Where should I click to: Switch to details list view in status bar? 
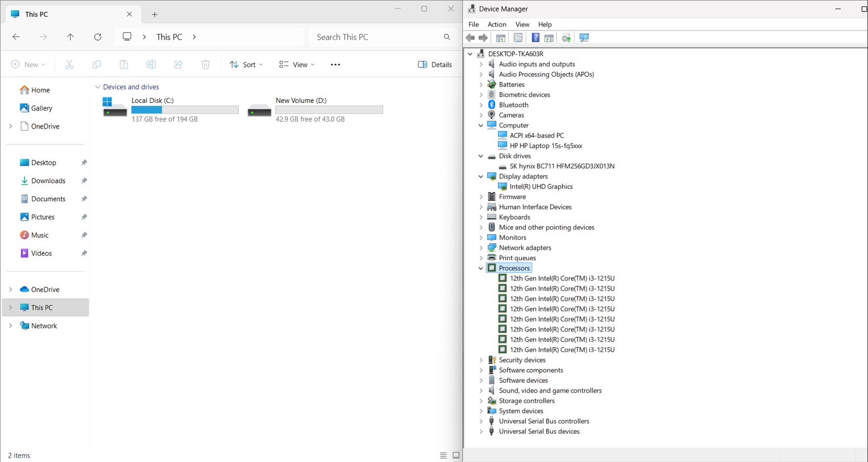tap(443, 456)
